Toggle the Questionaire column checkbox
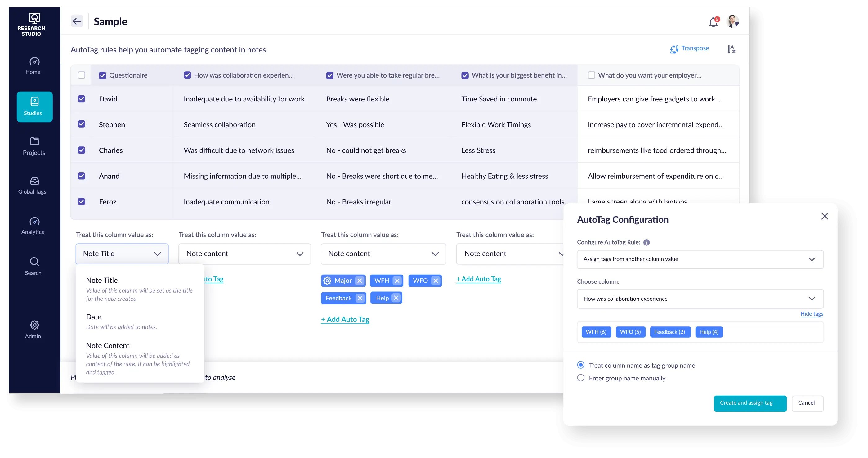Viewport: 868px width, 458px height. pos(103,75)
